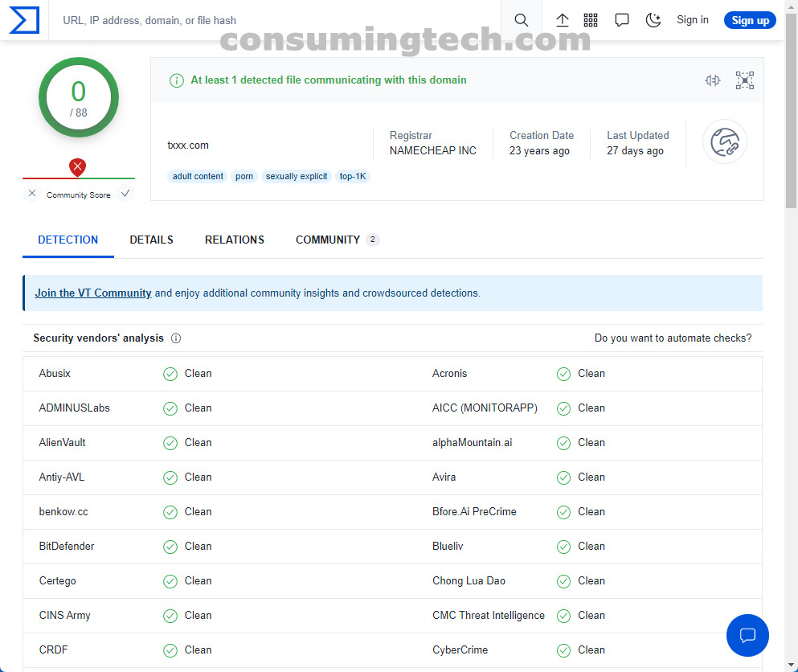
Task: Click the upload file icon
Action: point(563,20)
